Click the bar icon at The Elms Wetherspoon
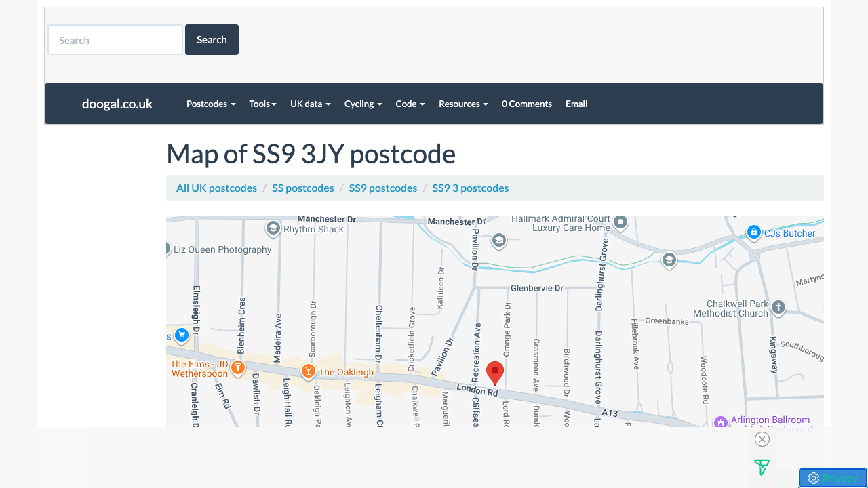Viewport: 868px width, 488px height. (237, 367)
